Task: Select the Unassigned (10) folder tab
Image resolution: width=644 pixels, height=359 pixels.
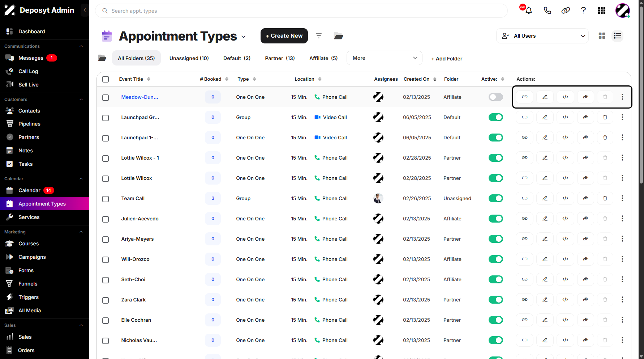Action: point(189,58)
